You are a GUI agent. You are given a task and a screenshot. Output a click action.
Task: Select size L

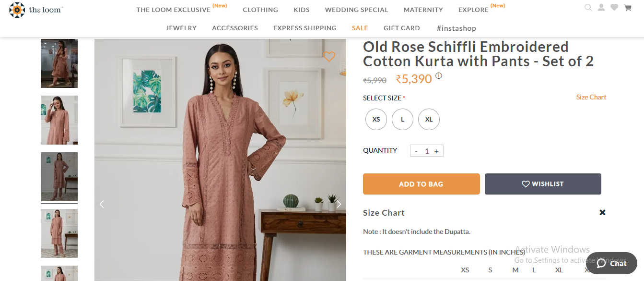[402, 119]
